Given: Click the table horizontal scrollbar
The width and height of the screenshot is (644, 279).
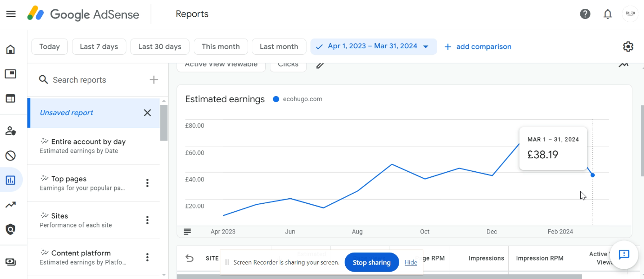Looking at the screenshot, I should coord(379,277).
